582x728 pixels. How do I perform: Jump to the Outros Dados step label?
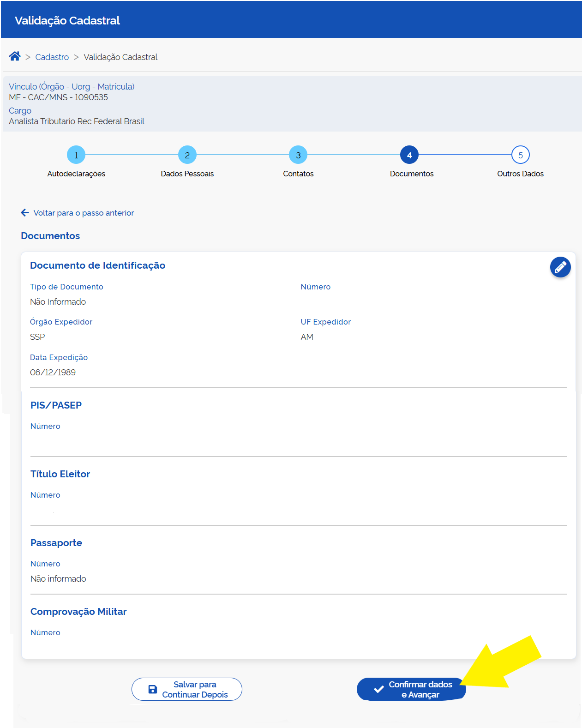coord(520,174)
